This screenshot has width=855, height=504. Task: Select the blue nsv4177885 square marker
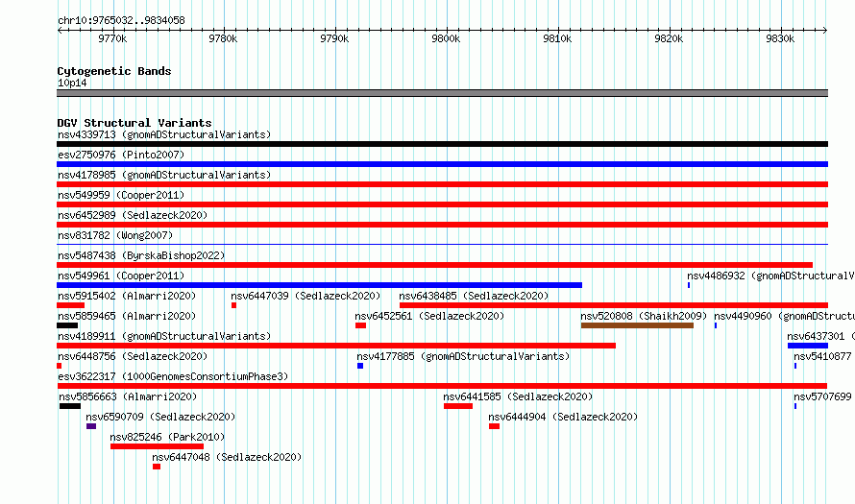tap(360, 366)
